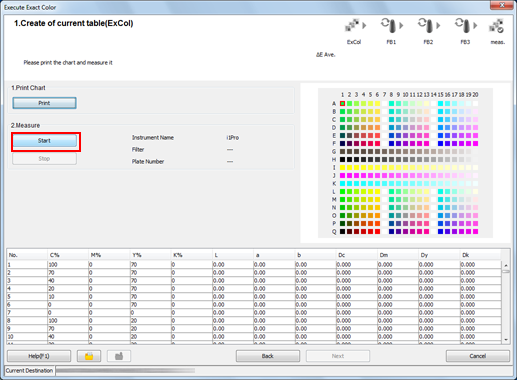
Task: Select row No. 1 in the table
Action: [254, 265]
